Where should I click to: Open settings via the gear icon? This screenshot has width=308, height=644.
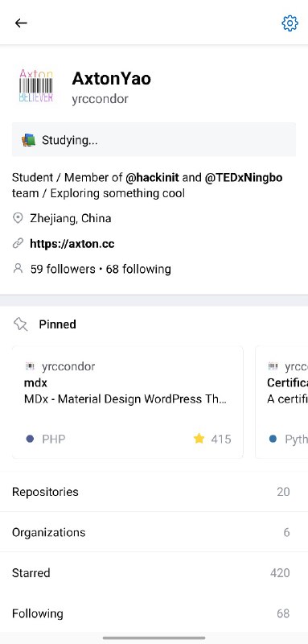point(290,23)
